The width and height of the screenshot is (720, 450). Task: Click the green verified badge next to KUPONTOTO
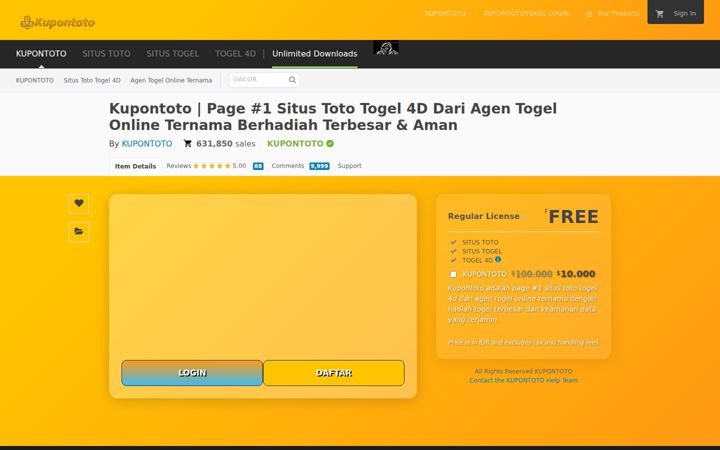(330, 144)
